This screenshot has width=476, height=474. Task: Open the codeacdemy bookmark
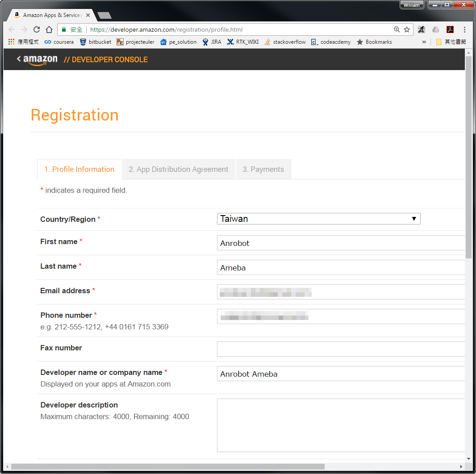[331, 42]
